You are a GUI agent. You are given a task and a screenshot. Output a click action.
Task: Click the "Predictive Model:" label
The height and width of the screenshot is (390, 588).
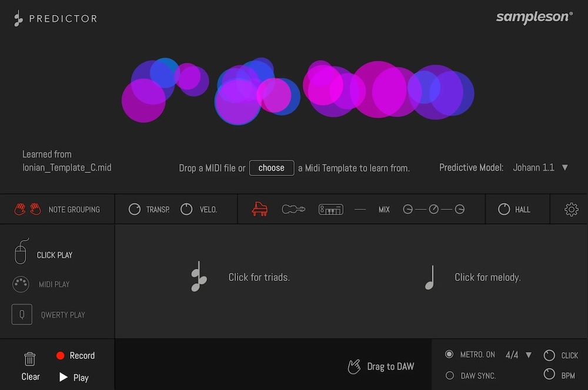(x=471, y=167)
